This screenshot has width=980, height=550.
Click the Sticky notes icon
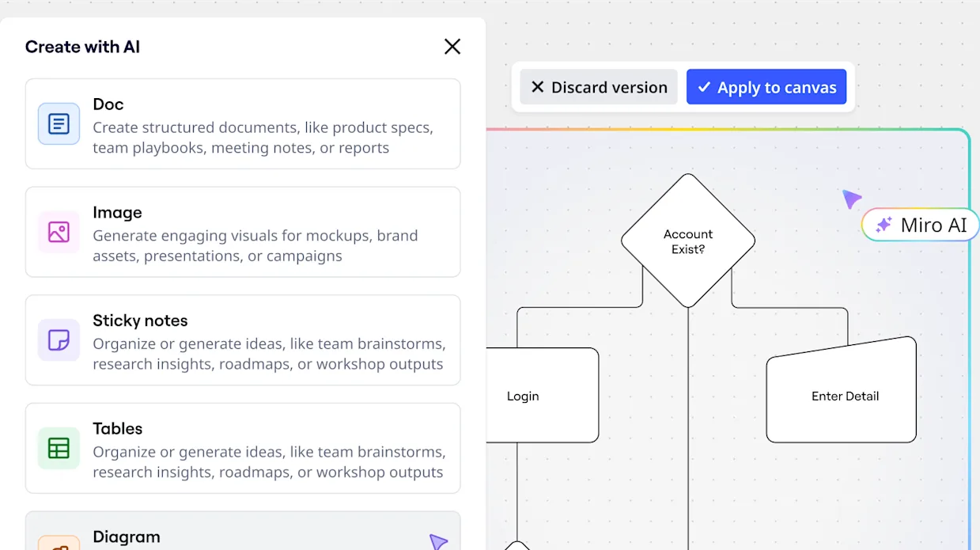click(x=59, y=340)
